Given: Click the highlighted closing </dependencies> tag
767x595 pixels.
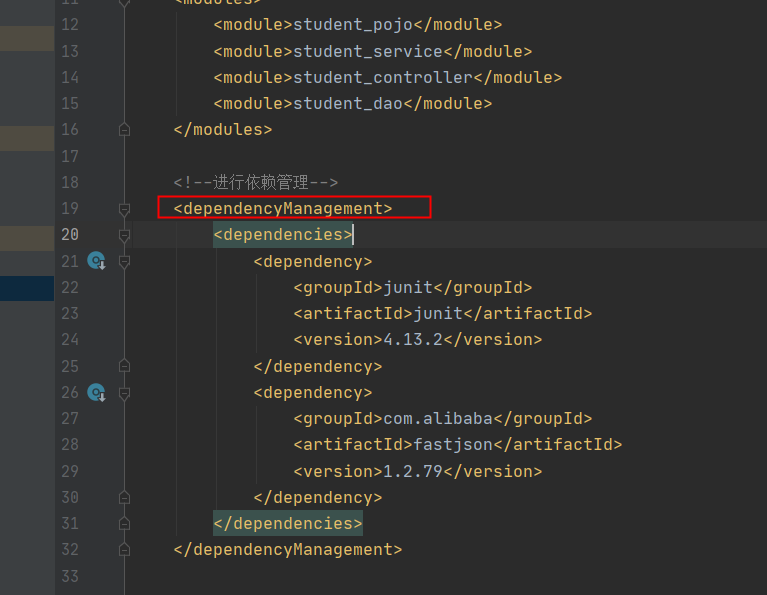Looking at the screenshot, I should [288, 524].
